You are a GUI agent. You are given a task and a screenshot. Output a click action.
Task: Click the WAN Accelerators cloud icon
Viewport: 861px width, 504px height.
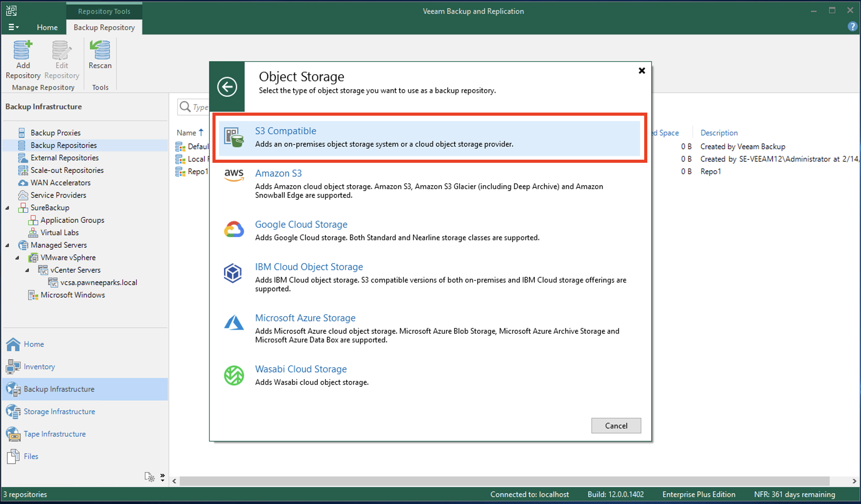pos(23,183)
